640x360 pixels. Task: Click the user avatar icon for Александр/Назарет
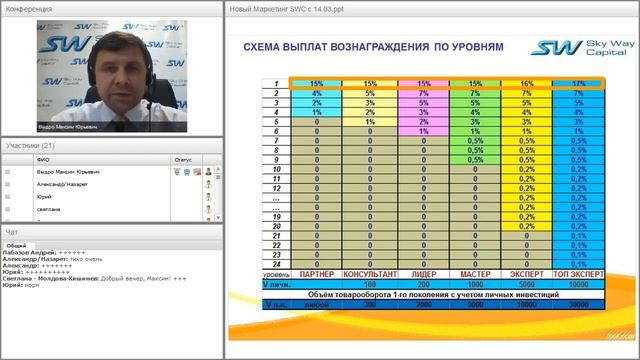(x=209, y=184)
